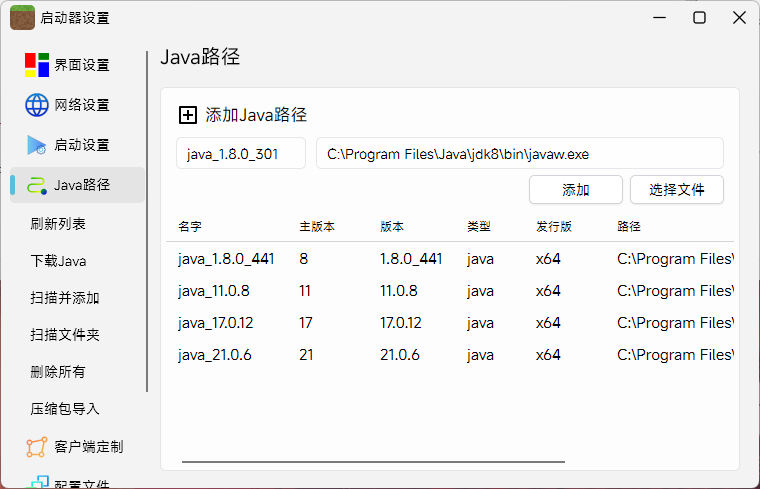
Task: Click the plus icon beside 添加Java路径
Action: point(187,115)
